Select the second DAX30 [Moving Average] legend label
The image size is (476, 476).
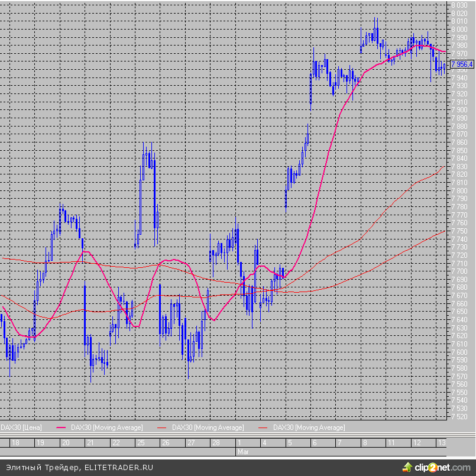[208, 427]
